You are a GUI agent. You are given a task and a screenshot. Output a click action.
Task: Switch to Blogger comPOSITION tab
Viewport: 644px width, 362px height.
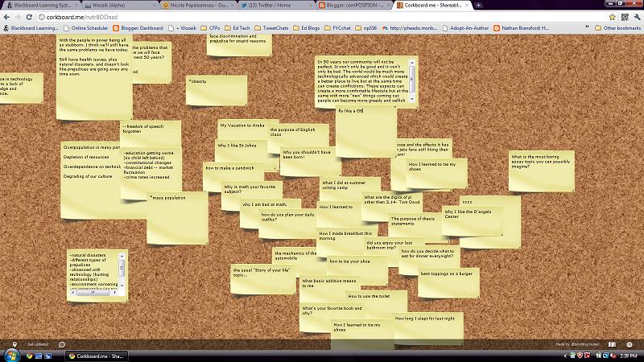click(354, 6)
